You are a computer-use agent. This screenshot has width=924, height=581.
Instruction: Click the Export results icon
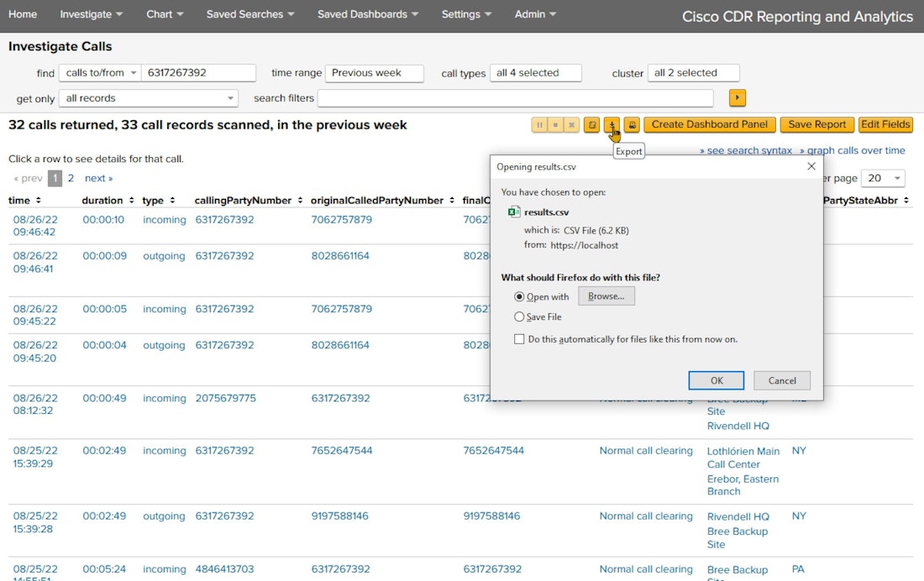pyautogui.click(x=612, y=124)
